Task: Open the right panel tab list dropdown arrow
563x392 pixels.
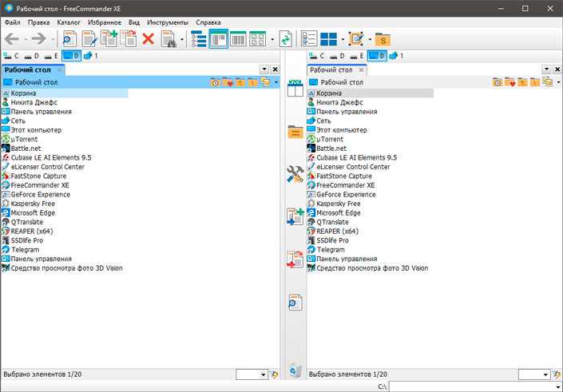Action: coord(547,70)
